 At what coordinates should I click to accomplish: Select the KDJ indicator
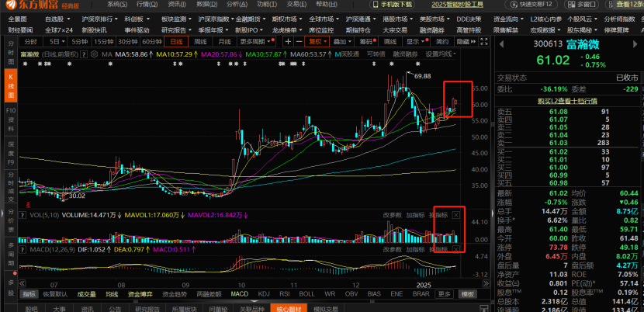(x=264, y=294)
